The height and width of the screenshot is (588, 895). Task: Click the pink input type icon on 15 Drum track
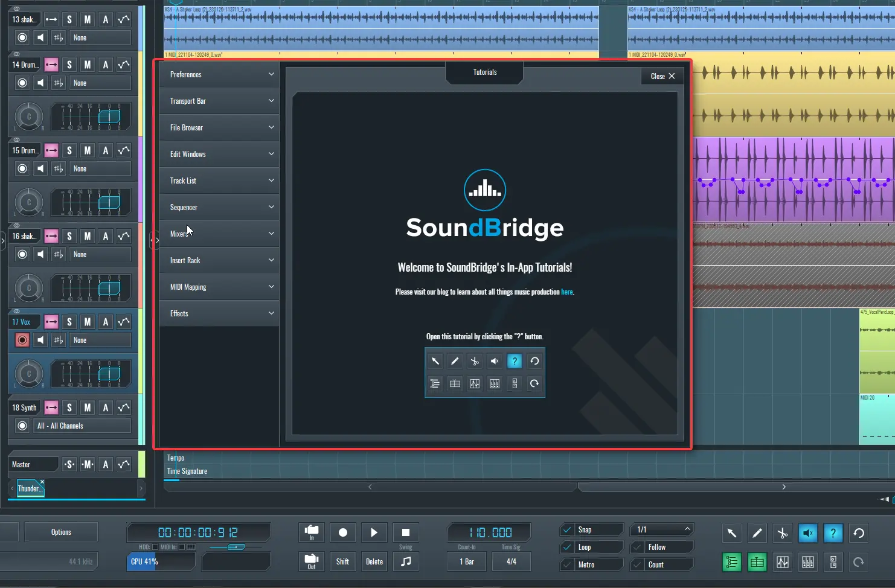point(51,150)
